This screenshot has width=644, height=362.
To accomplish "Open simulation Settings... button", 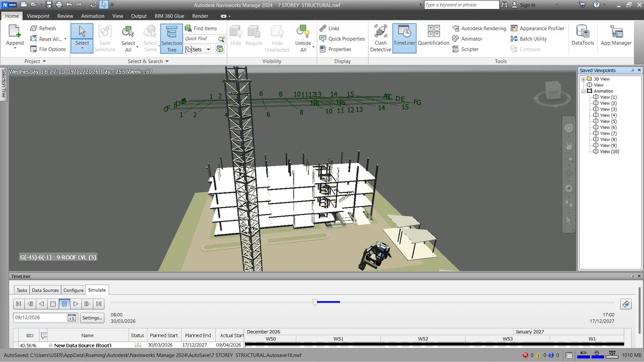I will coord(92,317).
